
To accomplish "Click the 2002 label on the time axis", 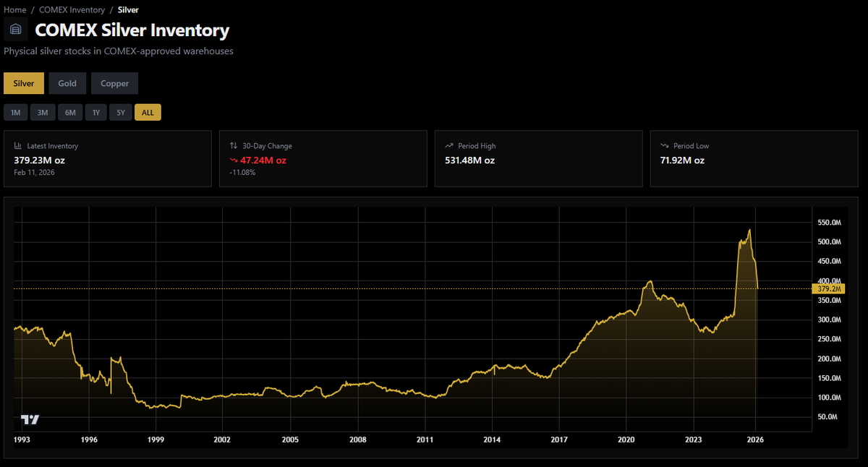I will click(x=222, y=440).
